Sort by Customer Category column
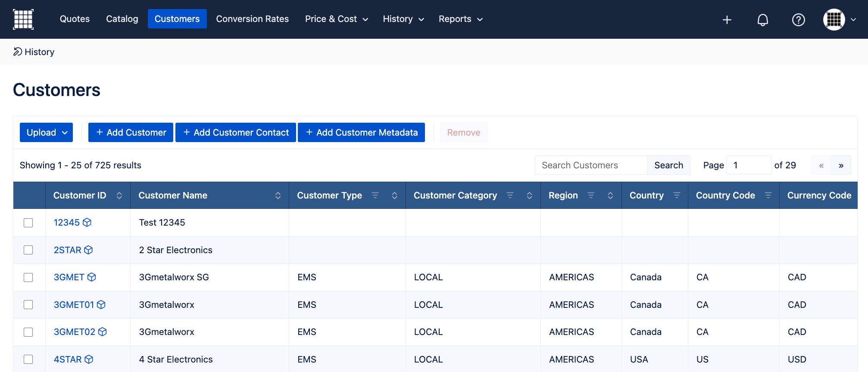This screenshot has width=868, height=372. [529, 195]
